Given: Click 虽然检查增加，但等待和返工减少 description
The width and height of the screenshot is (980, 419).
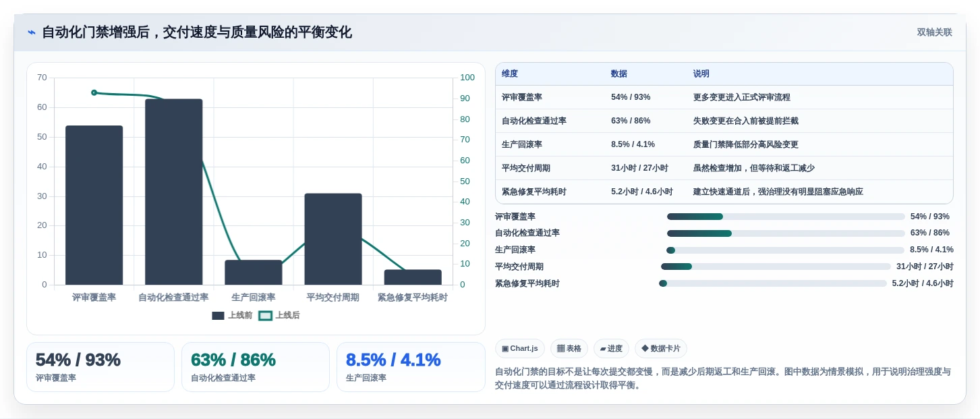Looking at the screenshot, I should (754, 168).
